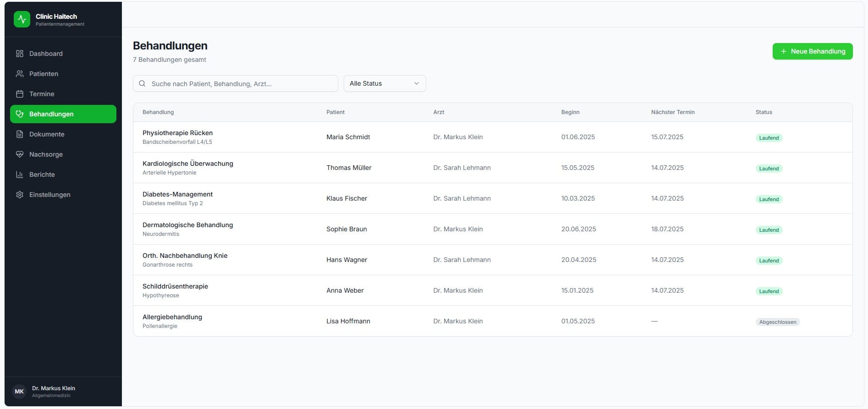This screenshot has width=868, height=409.
Task: Click the Bandscheibenvorfall L4/L5 diagnosis text
Action: pos(177,142)
